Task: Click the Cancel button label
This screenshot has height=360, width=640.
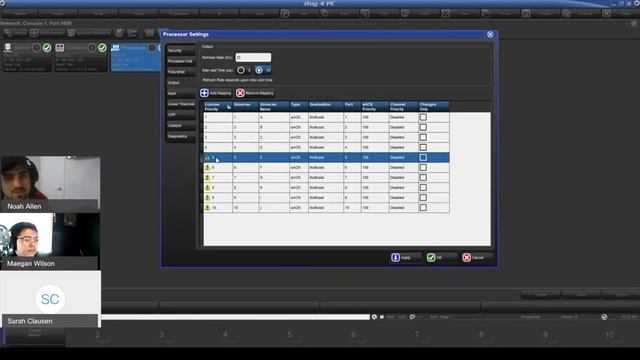Action: pyautogui.click(x=478, y=258)
